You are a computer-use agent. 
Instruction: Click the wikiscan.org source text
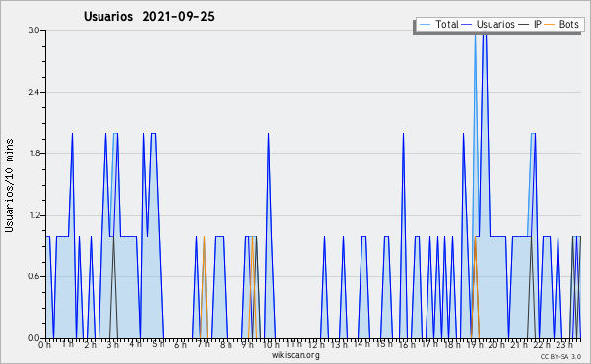(295, 355)
